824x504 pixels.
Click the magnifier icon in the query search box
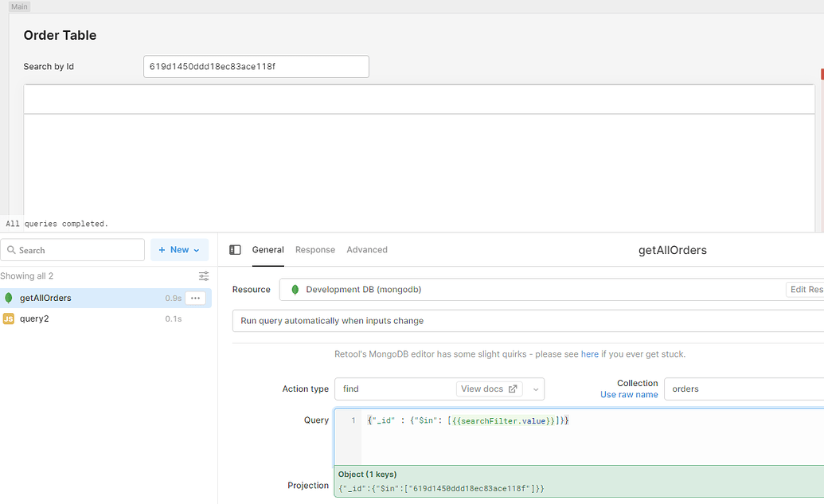point(11,250)
